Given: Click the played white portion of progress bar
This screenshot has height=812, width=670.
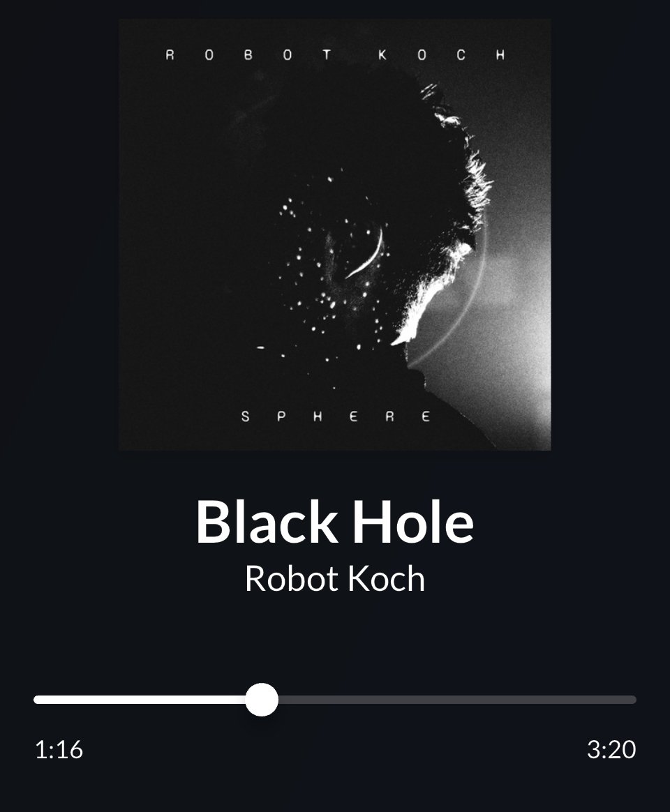Looking at the screenshot, I should (x=140, y=700).
